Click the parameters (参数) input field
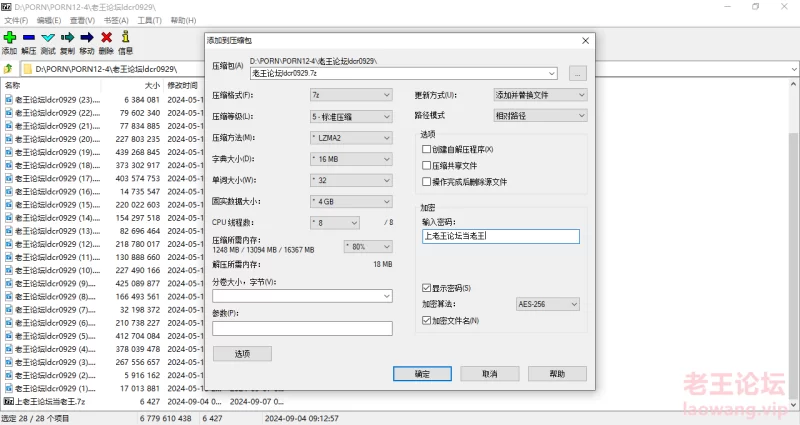Image resolution: width=800 pixels, height=425 pixels. pyautogui.click(x=302, y=328)
